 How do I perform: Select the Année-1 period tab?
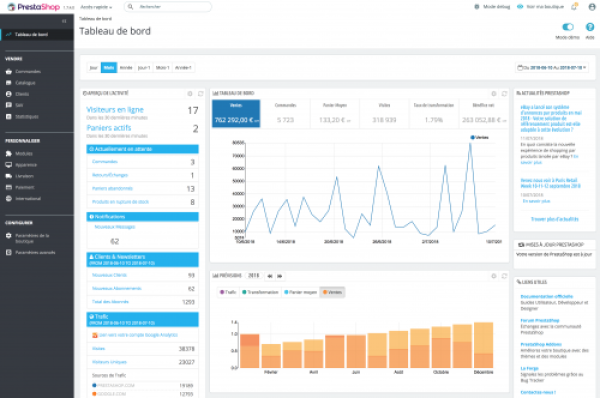pos(183,68)
